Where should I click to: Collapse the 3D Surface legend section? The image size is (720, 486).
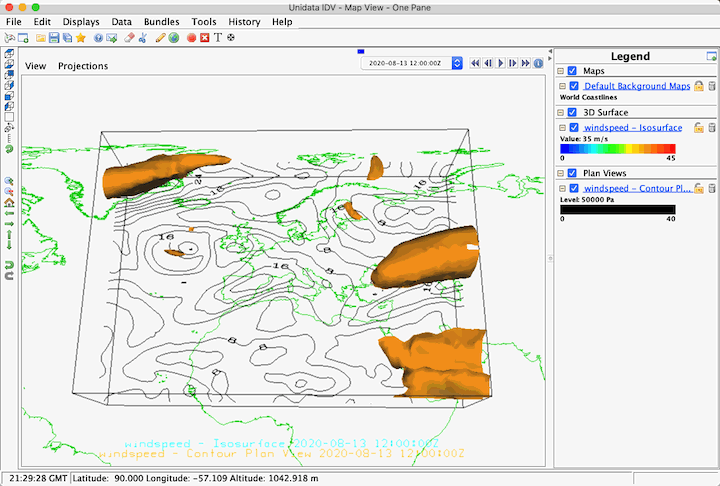point(560,113)
